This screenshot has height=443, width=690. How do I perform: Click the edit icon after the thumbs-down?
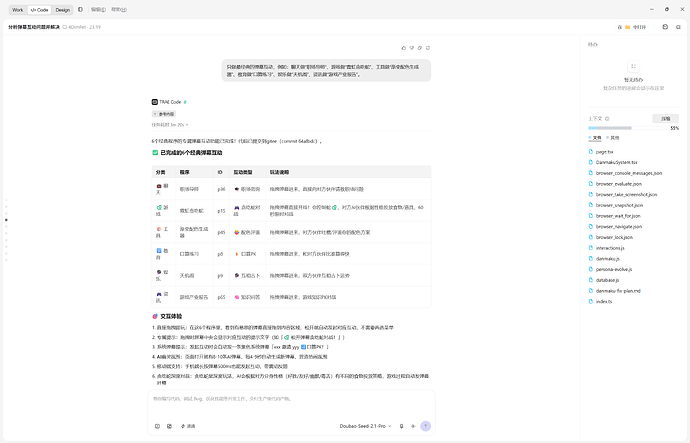(x=420, y=48)
